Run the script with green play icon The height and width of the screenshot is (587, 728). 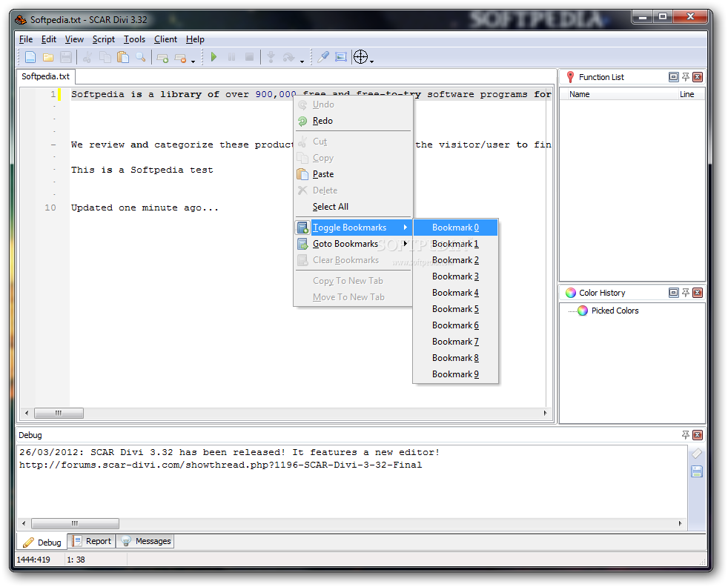214,57
